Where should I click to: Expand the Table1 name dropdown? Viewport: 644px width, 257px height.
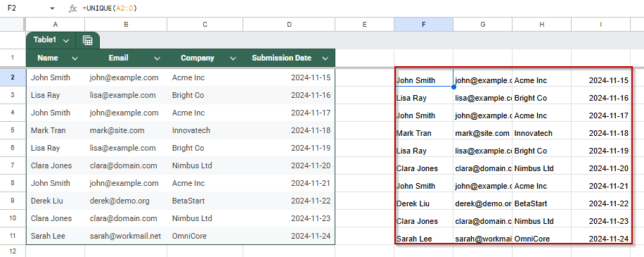coord(66,40)
